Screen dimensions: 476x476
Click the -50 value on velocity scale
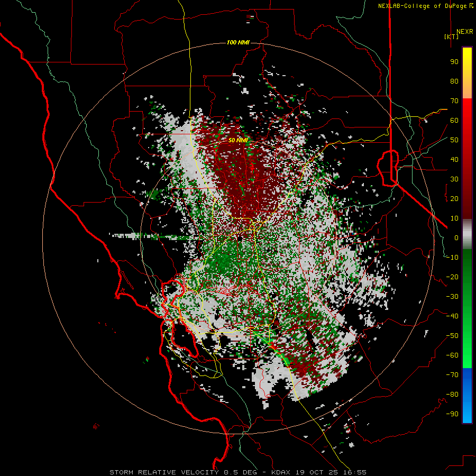point(452,336)
